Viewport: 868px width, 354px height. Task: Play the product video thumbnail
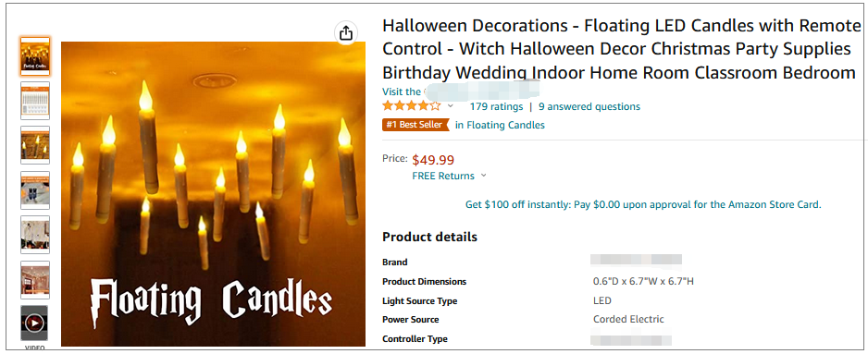35,323
